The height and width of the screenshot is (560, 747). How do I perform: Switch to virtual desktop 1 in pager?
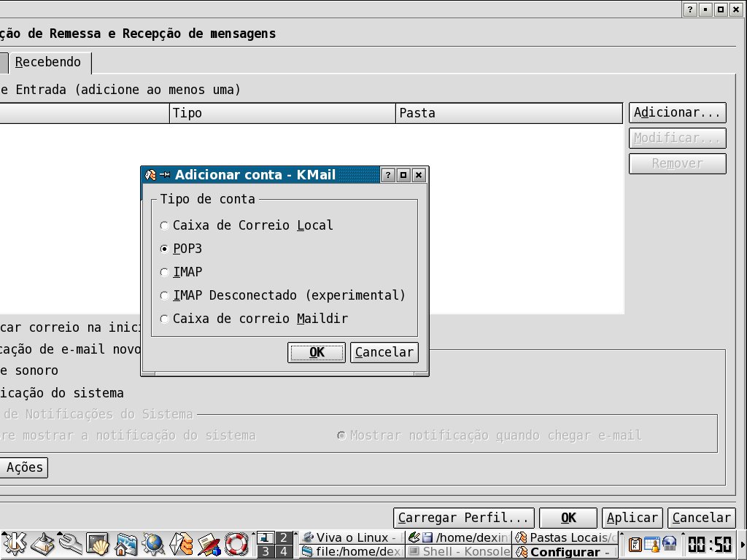coord(266,537)
